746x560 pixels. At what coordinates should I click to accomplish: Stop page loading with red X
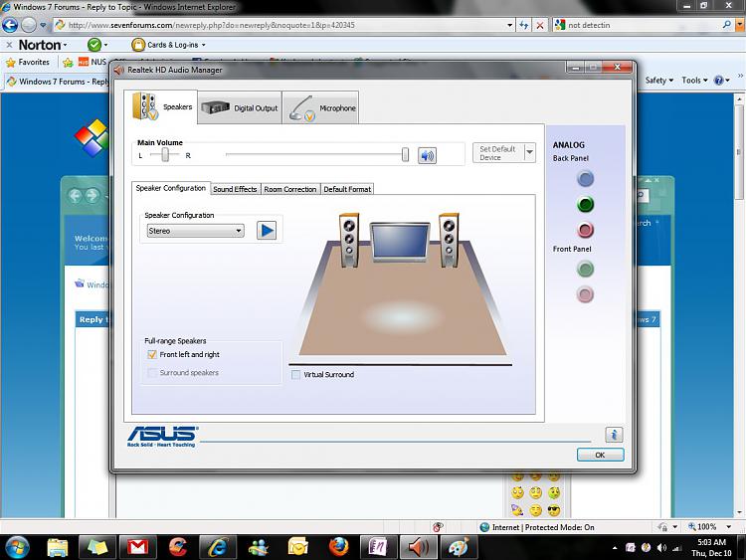tap(540, 25)
